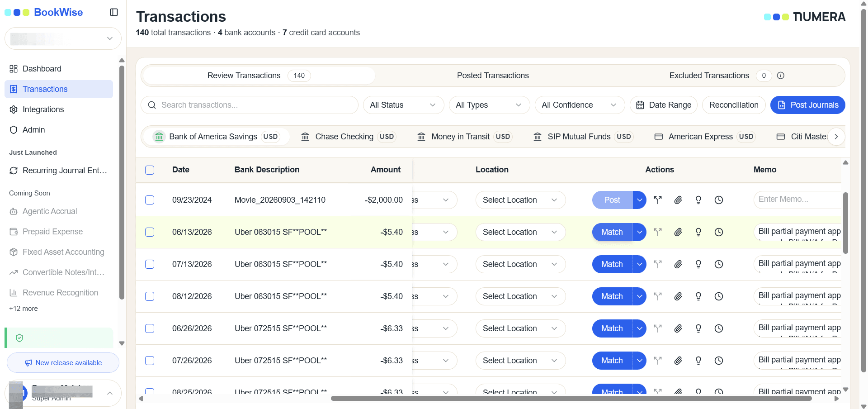Open Select Location for the 09/23/2024 row
The width and height of the screenshot is (868, 409).
point(520,200)
